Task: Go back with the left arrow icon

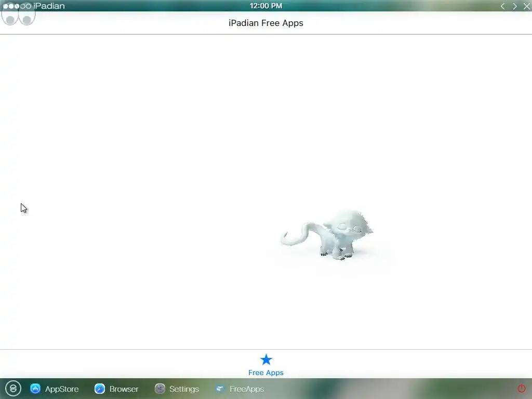Action: pos(503,6)
